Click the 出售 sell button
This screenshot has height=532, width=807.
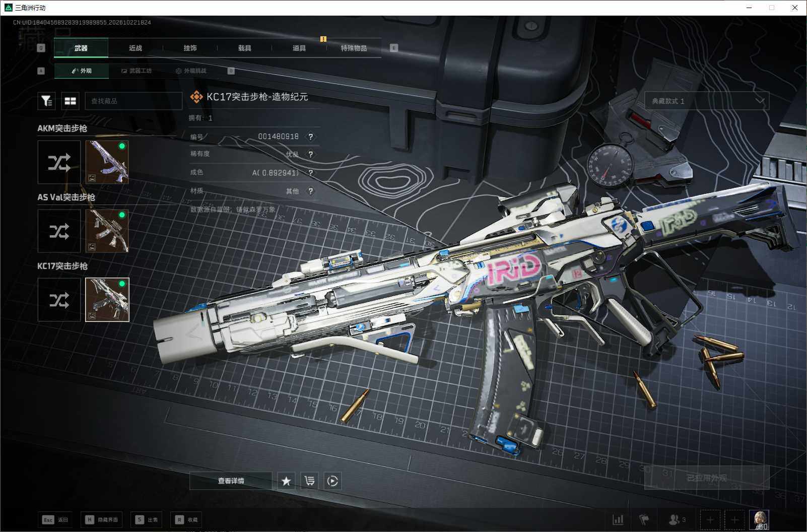(x=147, y=519)
